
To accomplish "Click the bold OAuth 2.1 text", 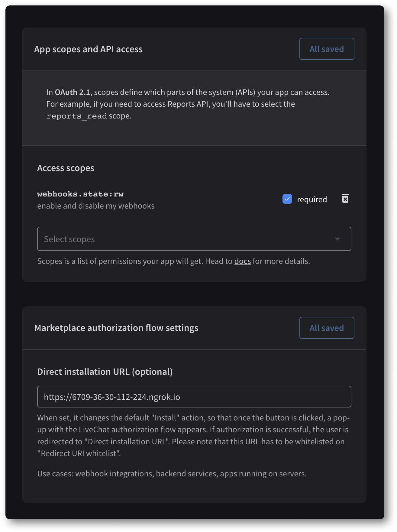I will pyautogui.click(x=73, y=92).
